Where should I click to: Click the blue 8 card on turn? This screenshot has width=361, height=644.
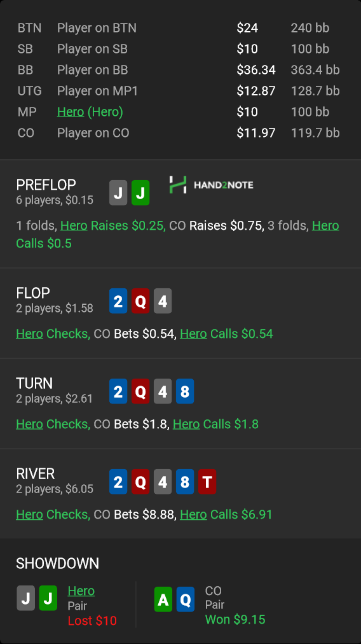click(184, 391)
